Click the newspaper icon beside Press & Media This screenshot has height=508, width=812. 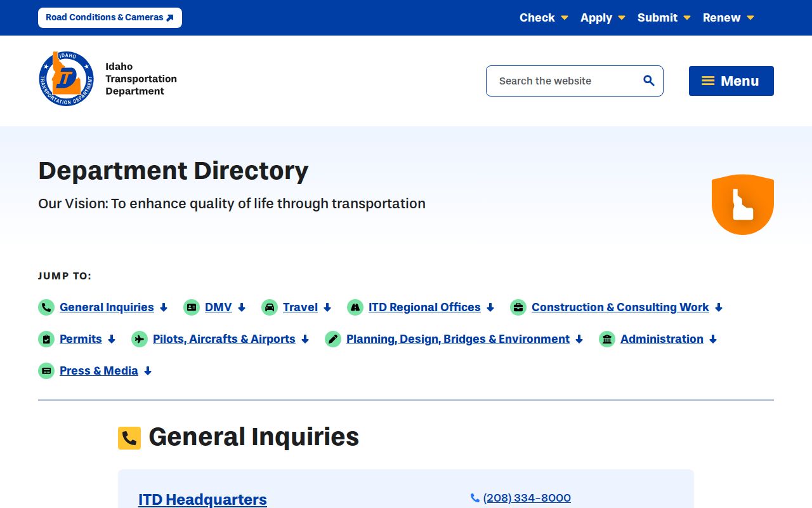coord(46,371)
